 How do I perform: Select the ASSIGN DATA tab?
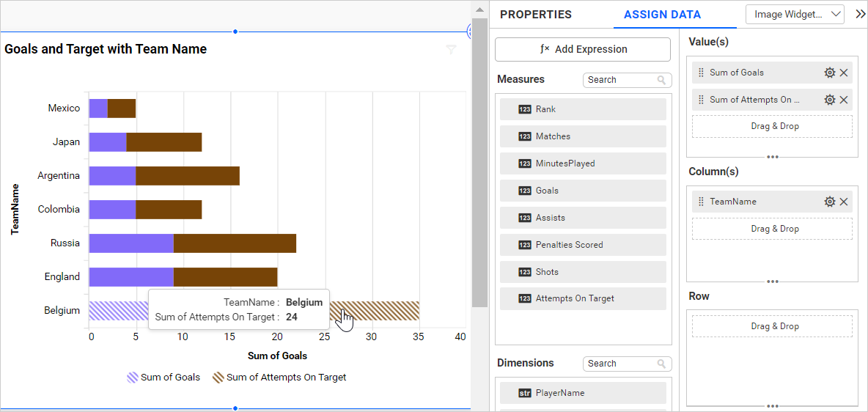[662, 15]
